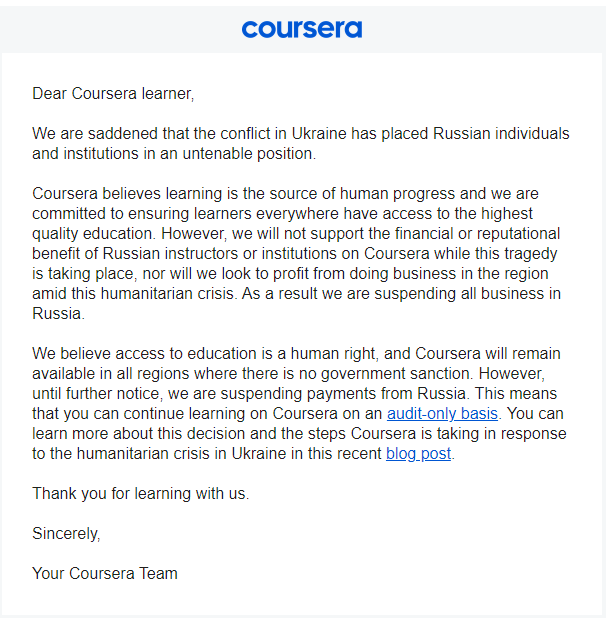Image resolution: width=606 pixels, height=618 pixels.
Task: Click "Thank you for learning with us."
Action: (x=140, y=493)
